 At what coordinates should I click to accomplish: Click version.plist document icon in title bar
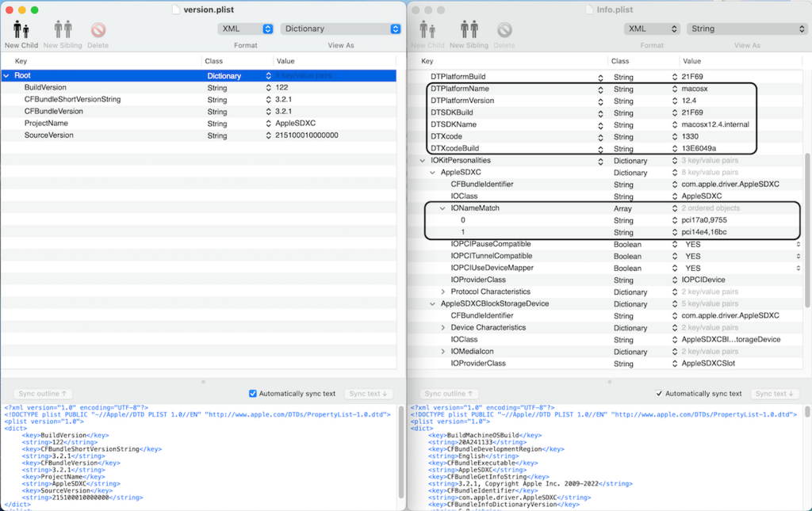(x=177, y=10)
